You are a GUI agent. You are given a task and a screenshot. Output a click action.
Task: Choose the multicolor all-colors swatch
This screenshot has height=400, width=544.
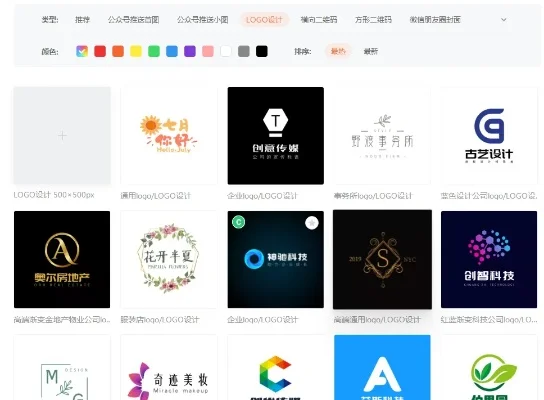pyautogui.click(x=82, y=51)
